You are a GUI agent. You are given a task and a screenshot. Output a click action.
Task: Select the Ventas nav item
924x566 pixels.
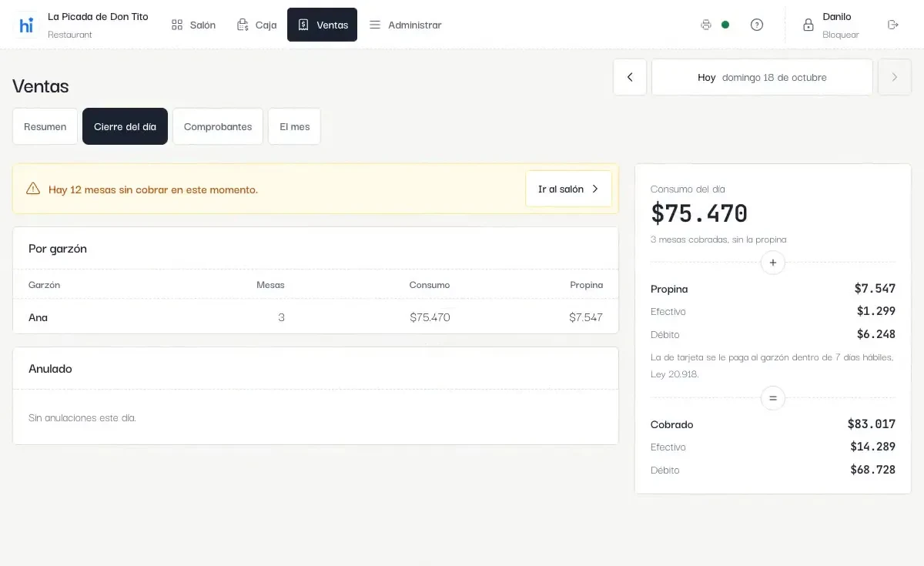pyautogui.click(x=322, y=25)
